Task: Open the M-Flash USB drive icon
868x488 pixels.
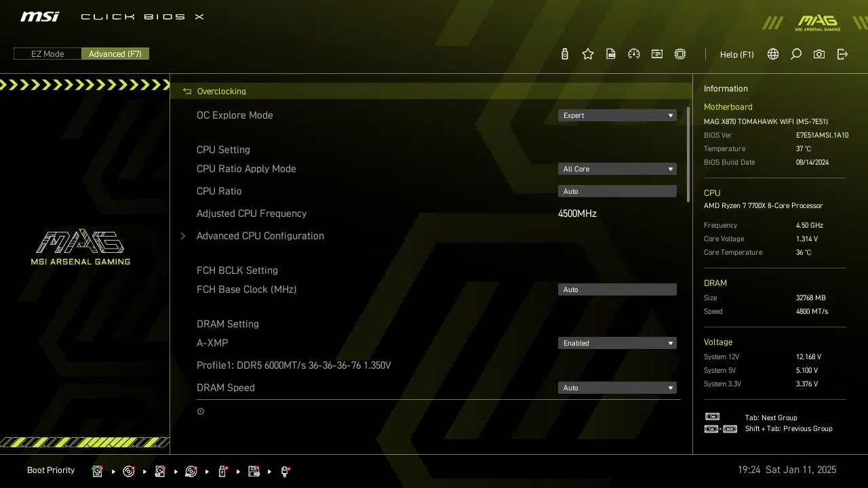Action: tap(564, 54)
